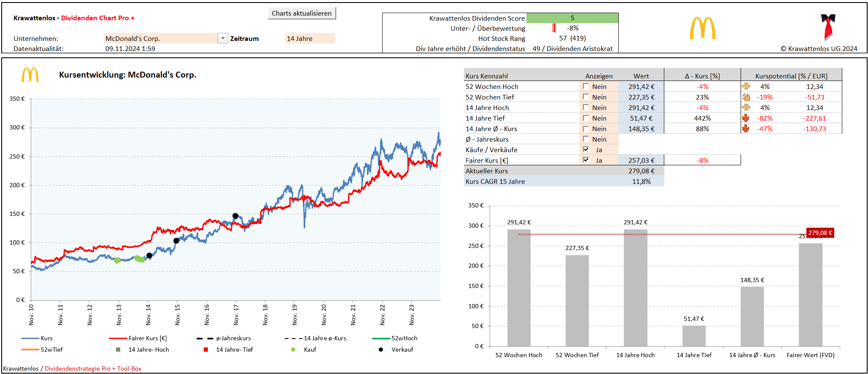Click the Kurs CAGR 11,8% value
Viewport: 868px width, 374px height.
(641, 181)
